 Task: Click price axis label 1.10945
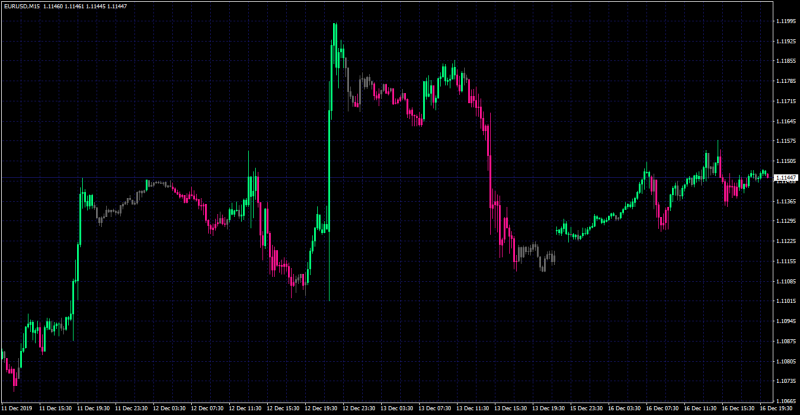786,322
